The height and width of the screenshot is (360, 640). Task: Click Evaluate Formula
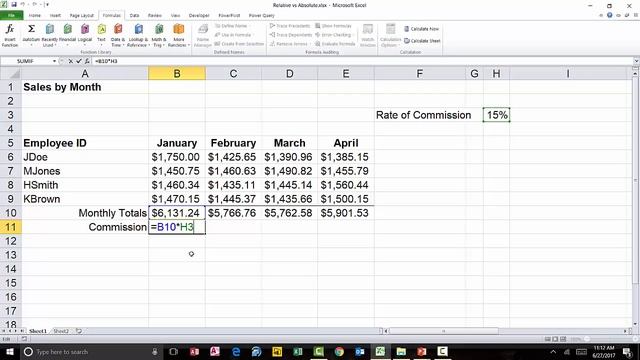(x=335, y=44)
